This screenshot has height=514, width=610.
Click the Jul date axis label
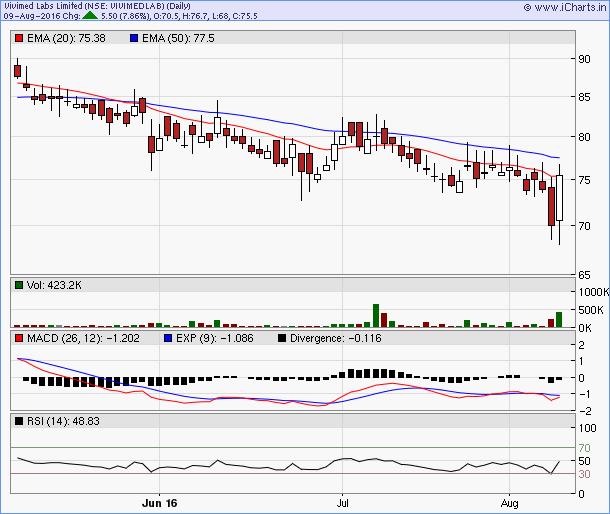coord(342,503)
